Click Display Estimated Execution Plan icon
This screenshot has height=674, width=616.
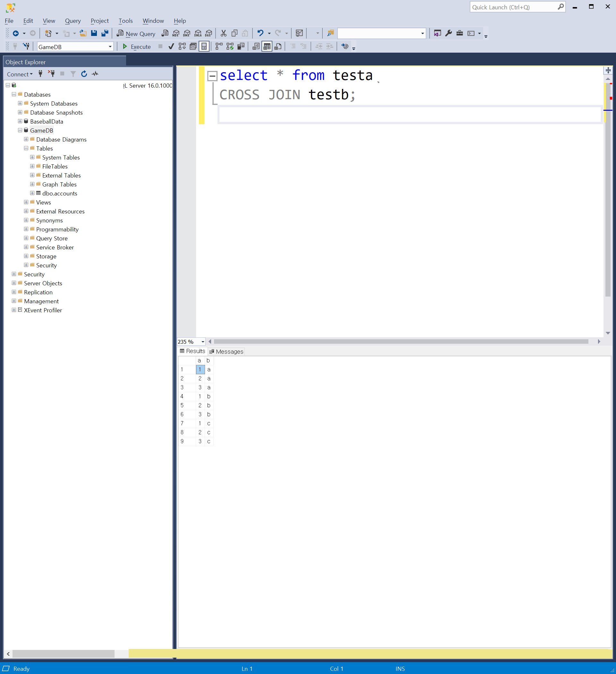pyautogui.click(x=182, y=47)
